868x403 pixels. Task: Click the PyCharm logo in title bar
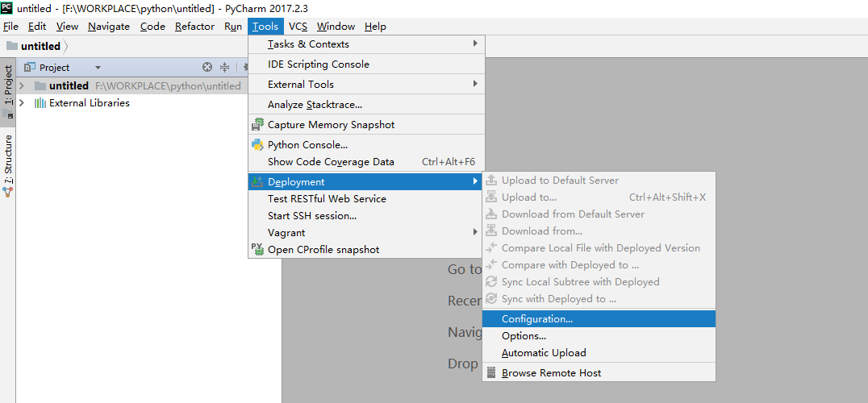6,8
